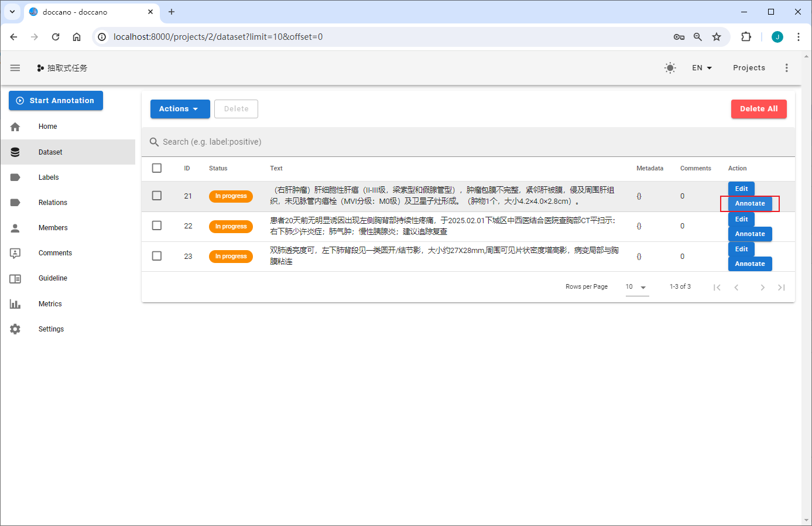The height and width of the screenshot is (526, 812).
Task: Open the Rows per Page dropdown
Action: pos(636,287)
